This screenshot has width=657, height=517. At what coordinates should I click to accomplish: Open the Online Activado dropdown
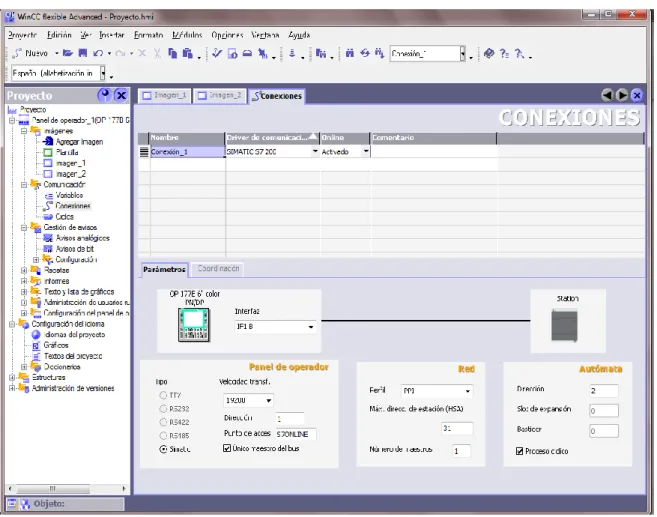(366, 152)
